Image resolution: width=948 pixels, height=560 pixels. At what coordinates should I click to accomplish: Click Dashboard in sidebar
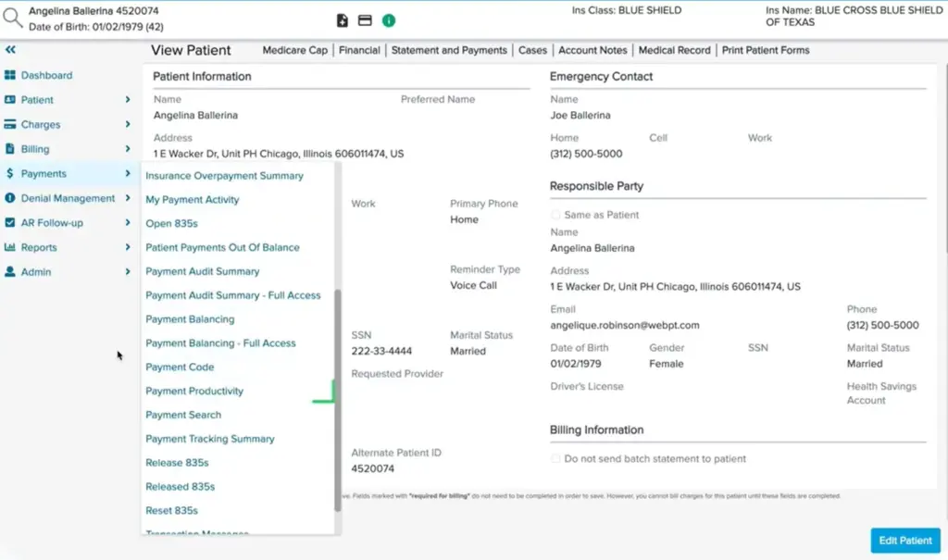point(46,75)
